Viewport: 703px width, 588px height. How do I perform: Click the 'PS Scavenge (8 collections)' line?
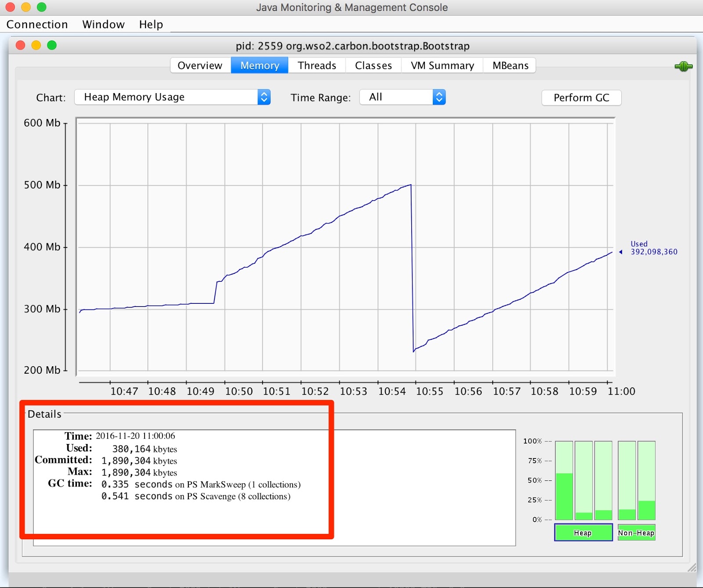(196, 496)
